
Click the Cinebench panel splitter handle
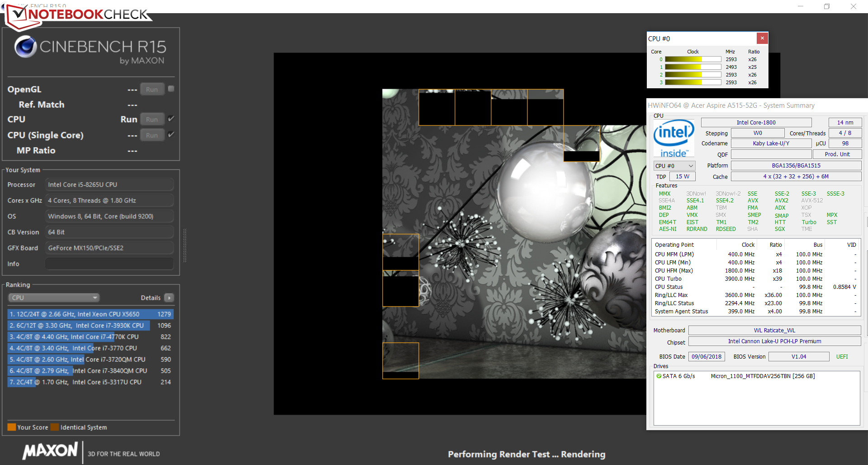[185, 245]
